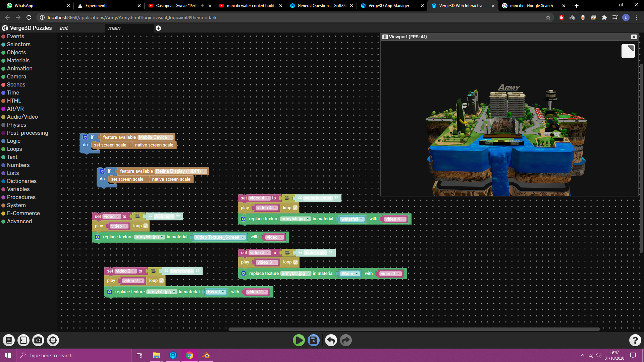Click the white fullscreen button in viewport
Image resolution: width=644 pixels, height=362 pixels.
(x=628, y=51)
